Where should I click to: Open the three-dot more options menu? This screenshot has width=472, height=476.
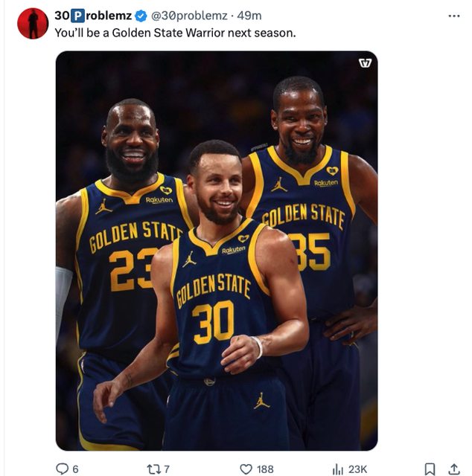click(x=454, y=15)
